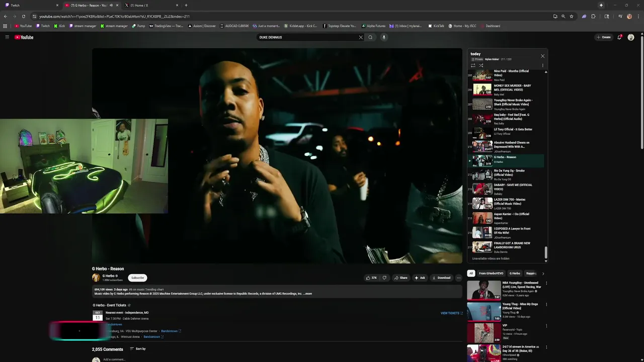Play 'I EXPOSED A Lawyer' playlist video

tap(506, 232)
